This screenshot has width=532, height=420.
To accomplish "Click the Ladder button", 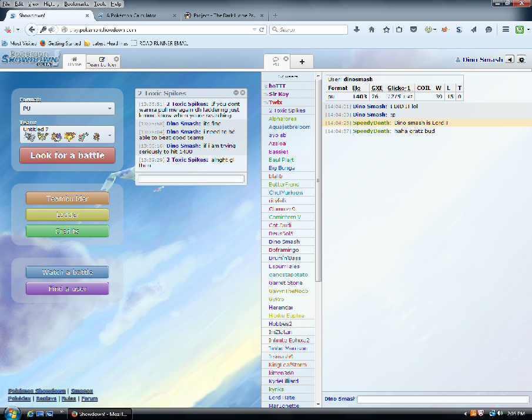I will coord(67,215).
